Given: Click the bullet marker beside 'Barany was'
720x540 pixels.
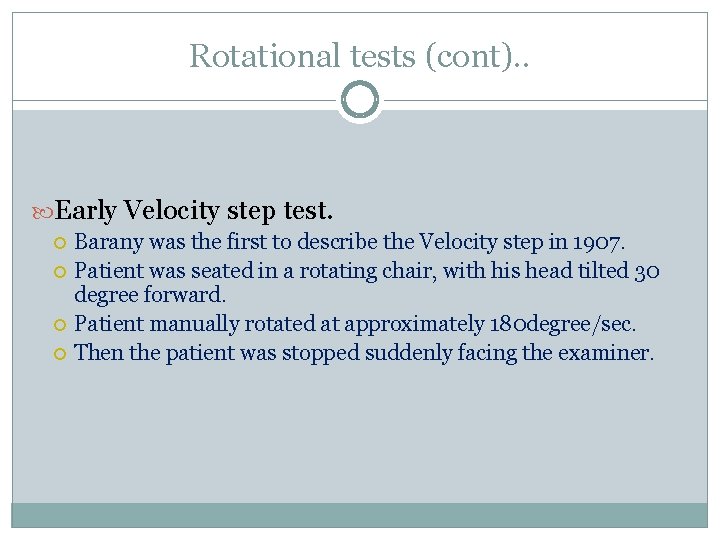Looking at the screenshot, I should [x=62, y=243].
